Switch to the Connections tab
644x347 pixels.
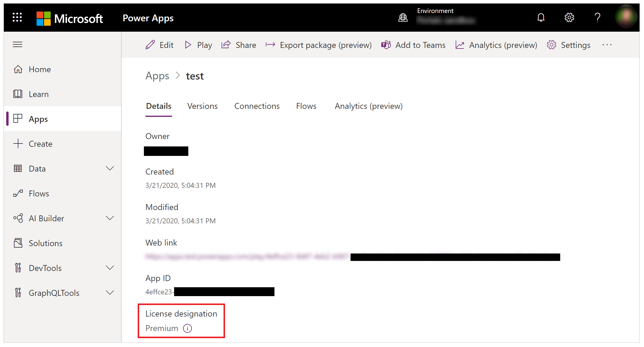pos(257,106)
